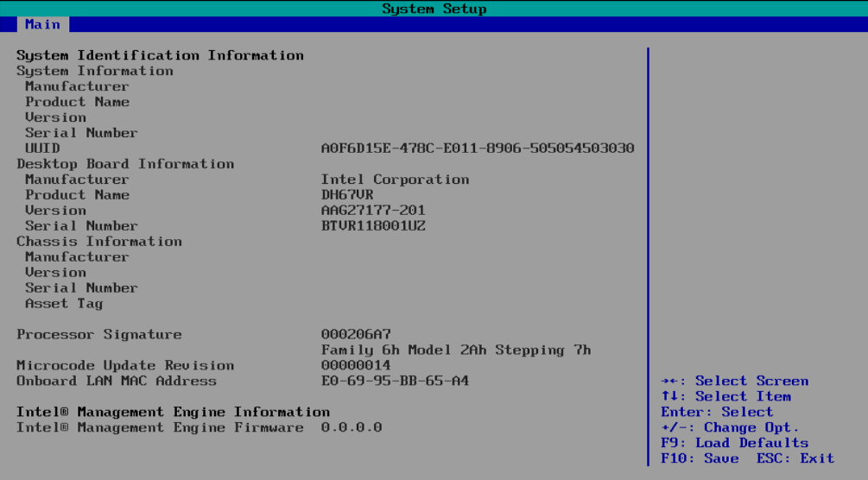Click Product Name under System Information
The image size is (868, 480).
point(77,102)
